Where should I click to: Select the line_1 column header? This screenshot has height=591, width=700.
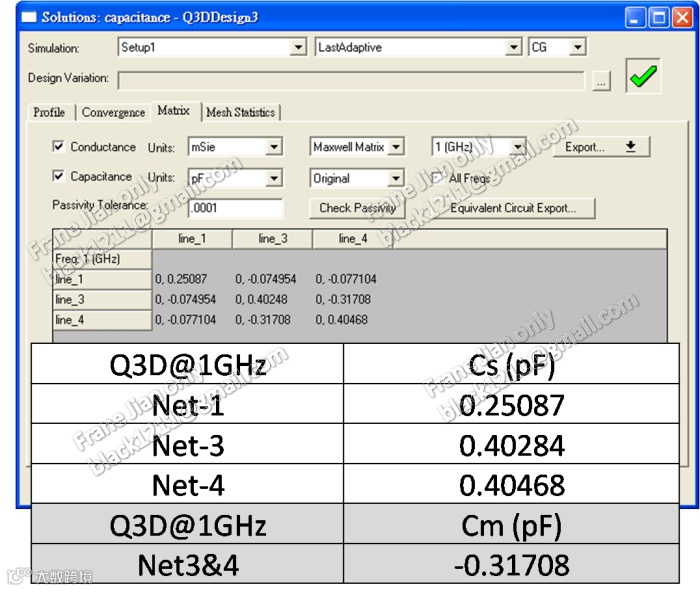click(192, 239)
